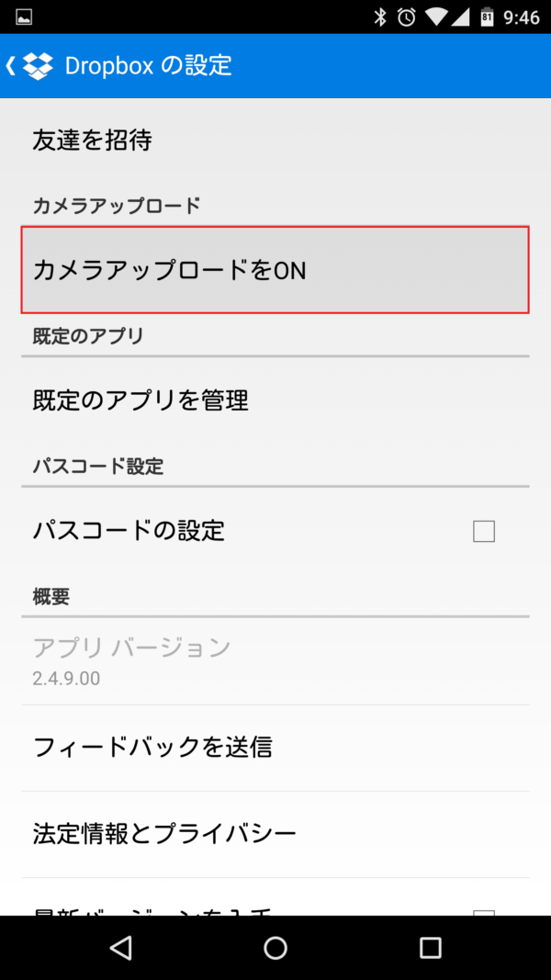Enable the パスコードの設定 checkbox

point(484,531)
